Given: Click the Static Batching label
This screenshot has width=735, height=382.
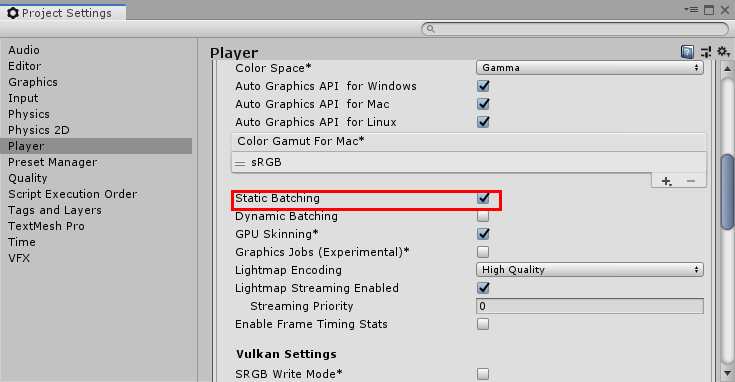Looking at the screenshot, I should click(278, 198).
